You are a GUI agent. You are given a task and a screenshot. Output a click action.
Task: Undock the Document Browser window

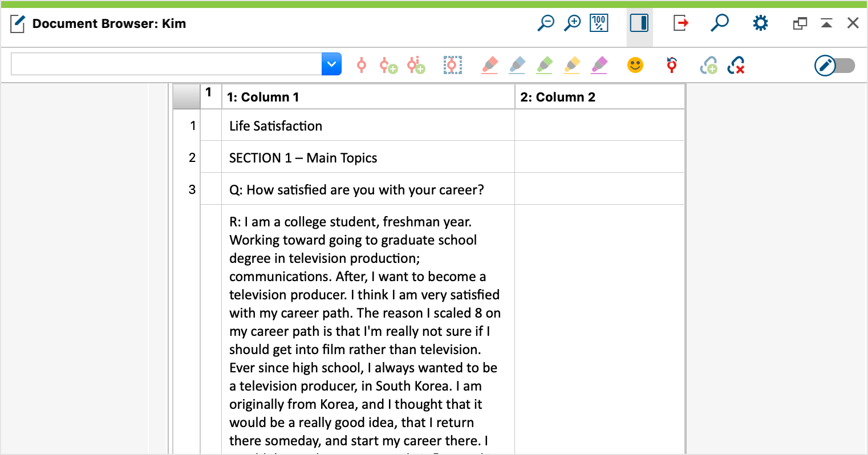tap(800, 23)
